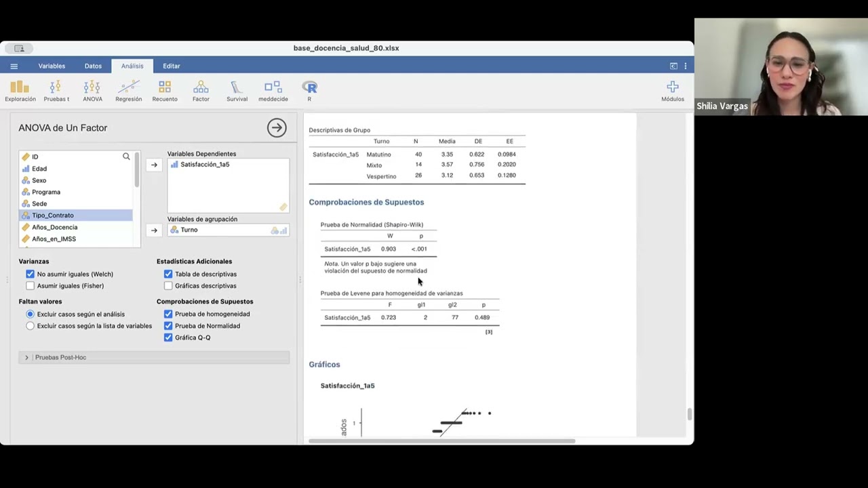Click the variable list scrollbar

[137, 169]
